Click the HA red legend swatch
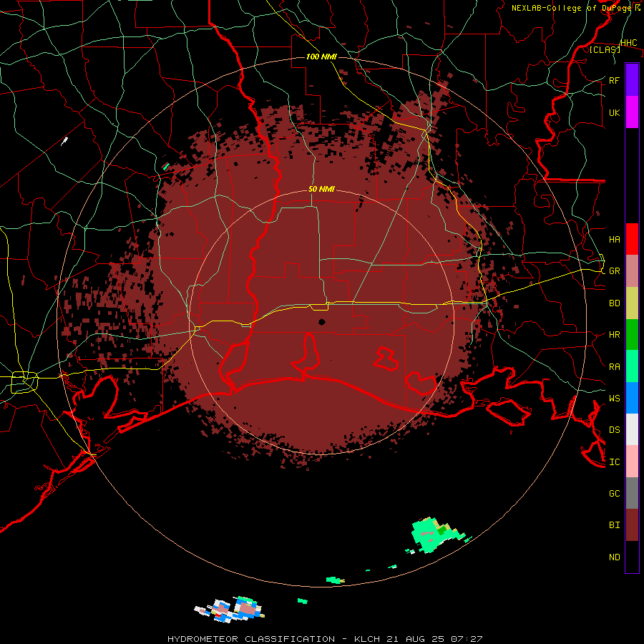Image resolution: width=644 pixels, height=644 pixels. point(632,239)
